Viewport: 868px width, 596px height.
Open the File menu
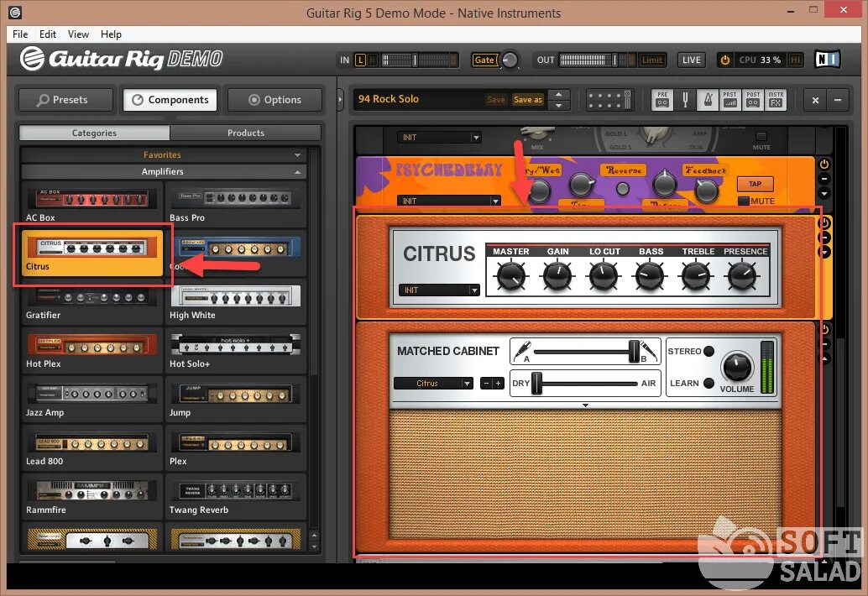point(20,34)
